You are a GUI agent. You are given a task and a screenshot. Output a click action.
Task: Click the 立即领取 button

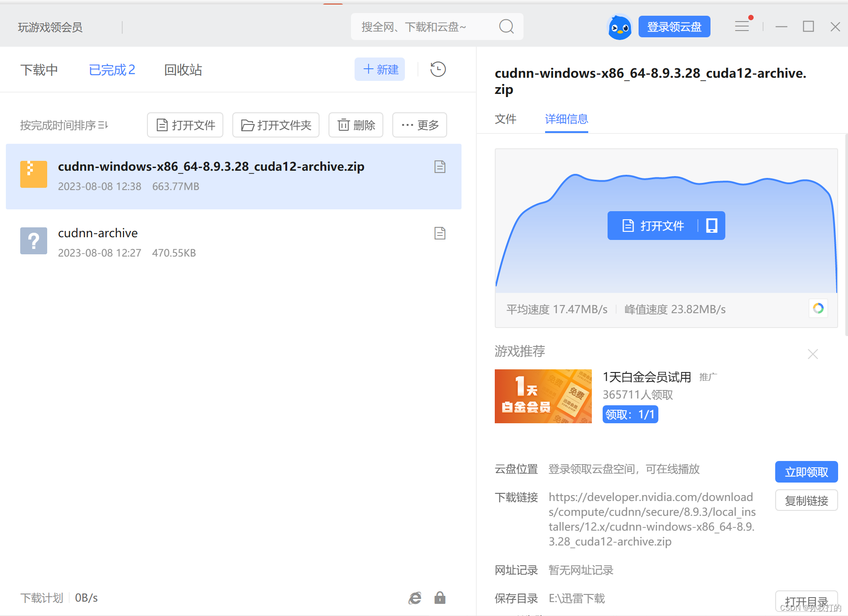[x=806, y=472]
